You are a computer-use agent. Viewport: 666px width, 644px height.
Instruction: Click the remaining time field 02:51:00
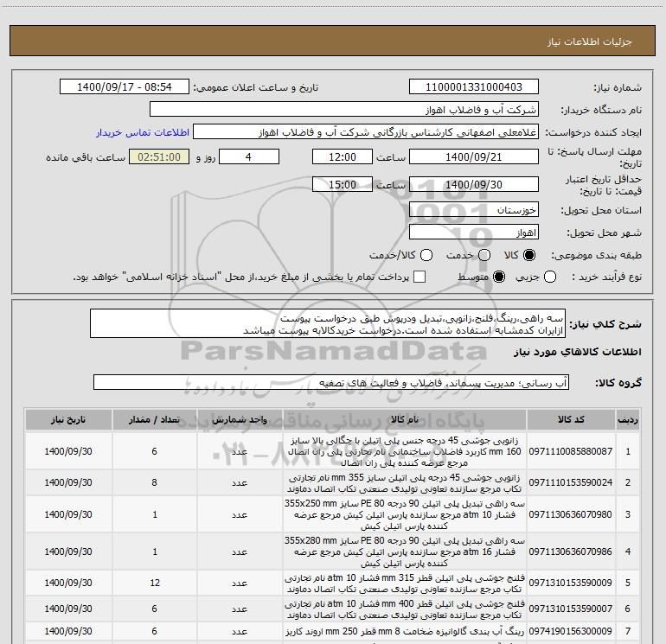click(x=159, y=156)
